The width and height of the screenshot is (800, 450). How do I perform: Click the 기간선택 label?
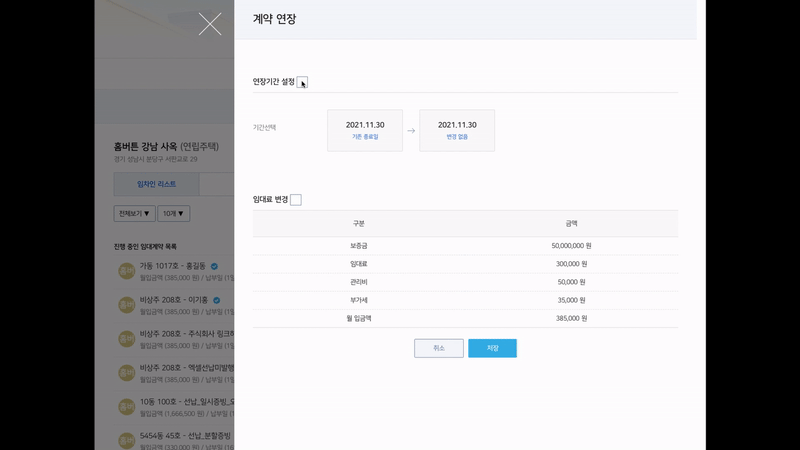264,128
